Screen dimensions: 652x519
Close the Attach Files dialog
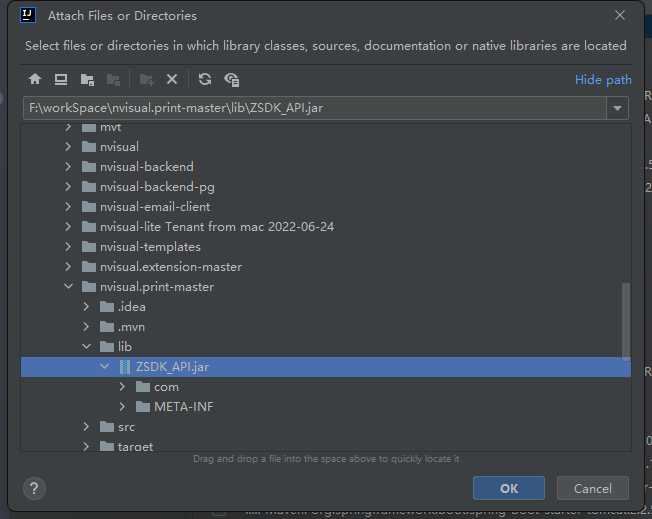tap(620, 15)
